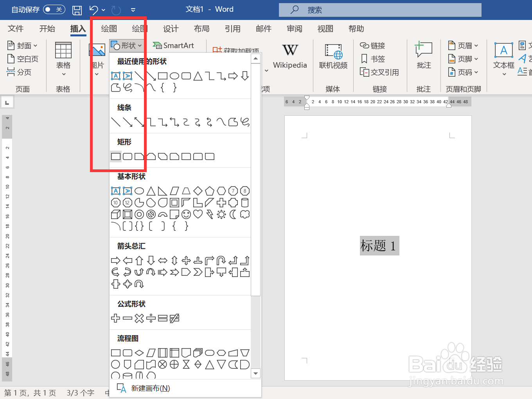Open the Undo dropdown arrow

pos(104,10)
